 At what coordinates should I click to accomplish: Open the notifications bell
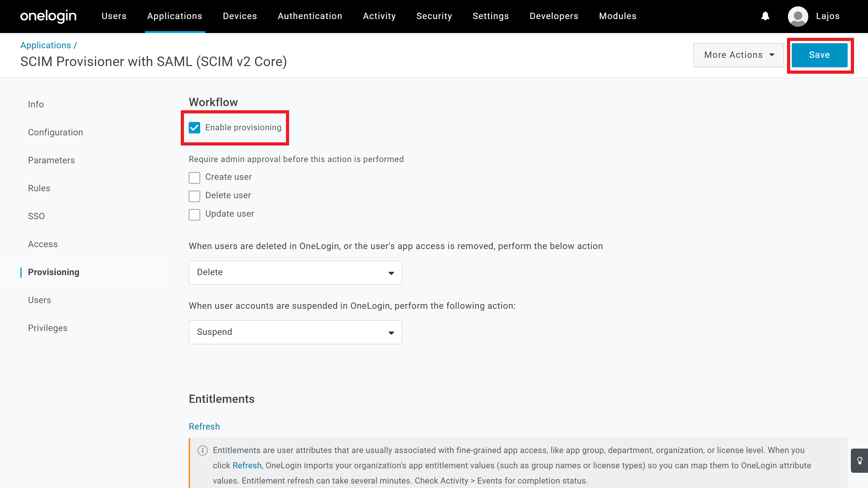[765, 16]
